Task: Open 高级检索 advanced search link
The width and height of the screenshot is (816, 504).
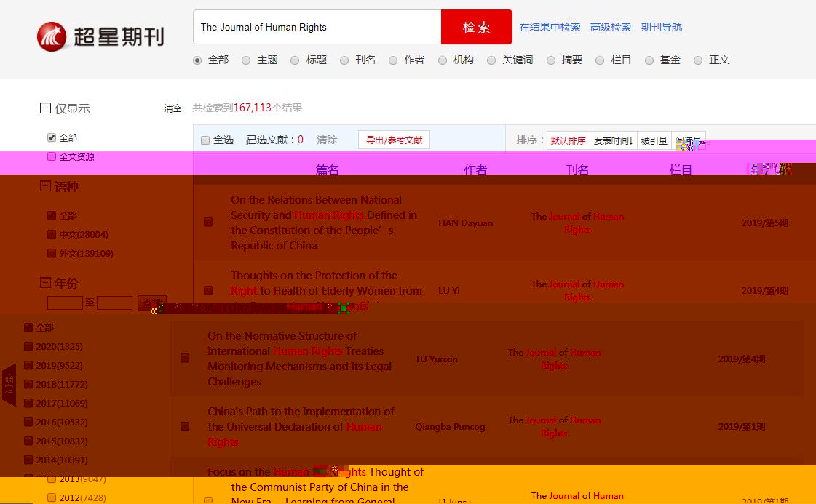Action: pos(611,27)
